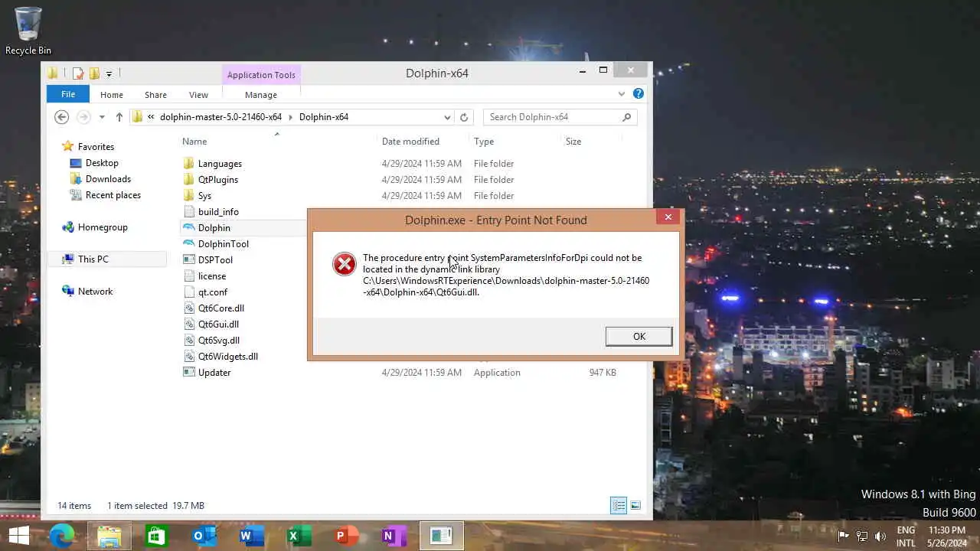The image size is (980, 551).
Task: Click Properties icon in quick access toolbar
Action: click(x=78, y=73)
